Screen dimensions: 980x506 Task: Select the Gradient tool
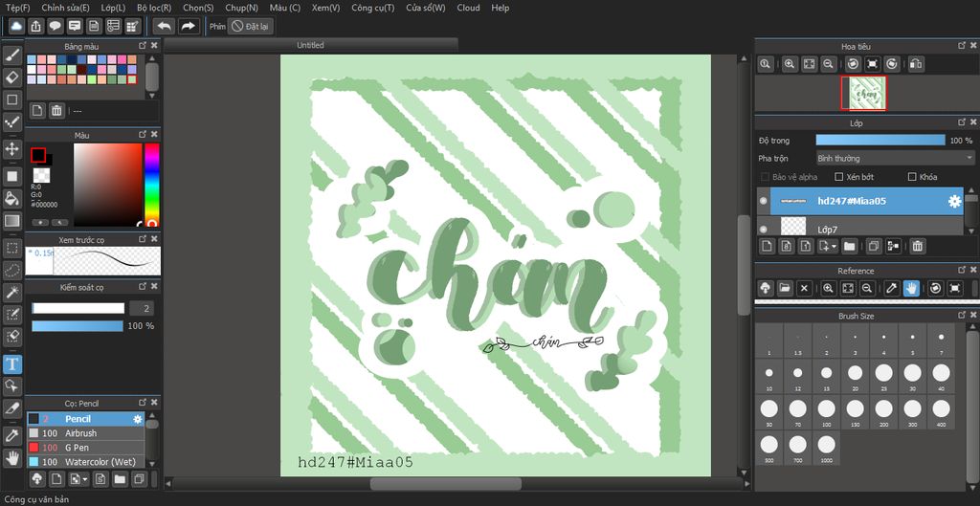(11, 221)
